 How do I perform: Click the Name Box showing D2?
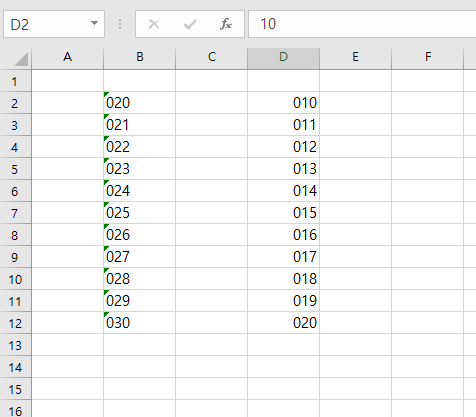click(x=54, y=24)
